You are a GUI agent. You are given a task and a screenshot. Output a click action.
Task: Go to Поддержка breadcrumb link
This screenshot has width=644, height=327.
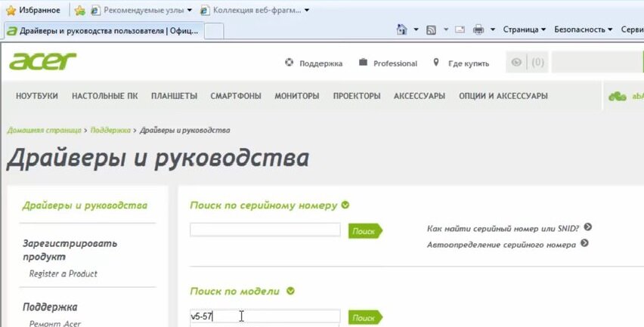coord(110,130)
